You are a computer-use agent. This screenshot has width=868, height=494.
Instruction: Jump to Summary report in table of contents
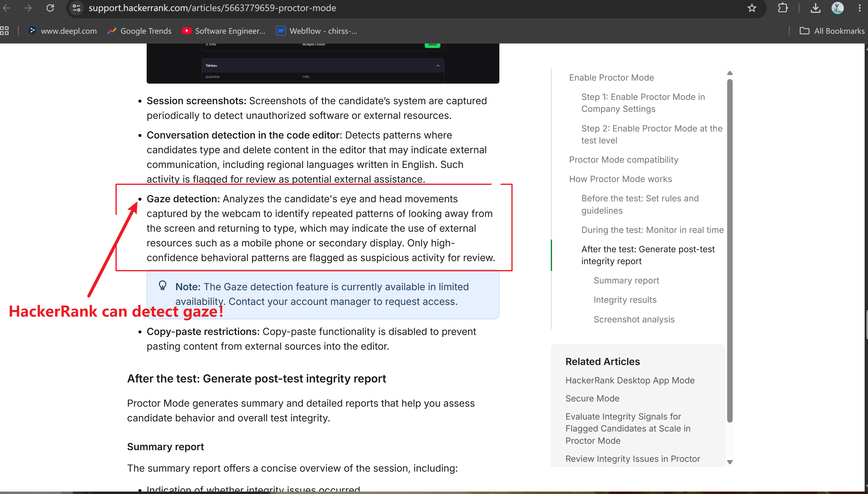click(626, 280)
